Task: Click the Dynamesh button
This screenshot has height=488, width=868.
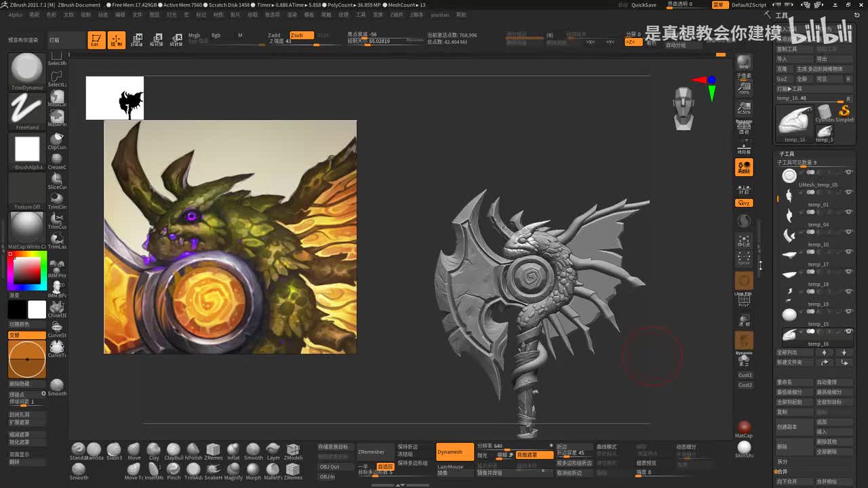Action: tap(454, 452)
